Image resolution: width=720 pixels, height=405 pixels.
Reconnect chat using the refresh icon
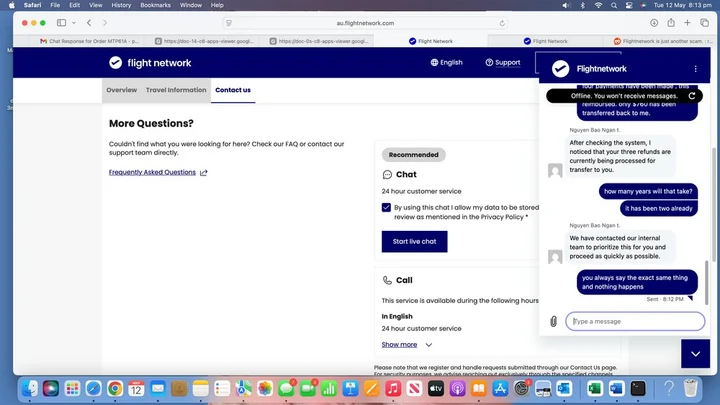click(692, 96)
